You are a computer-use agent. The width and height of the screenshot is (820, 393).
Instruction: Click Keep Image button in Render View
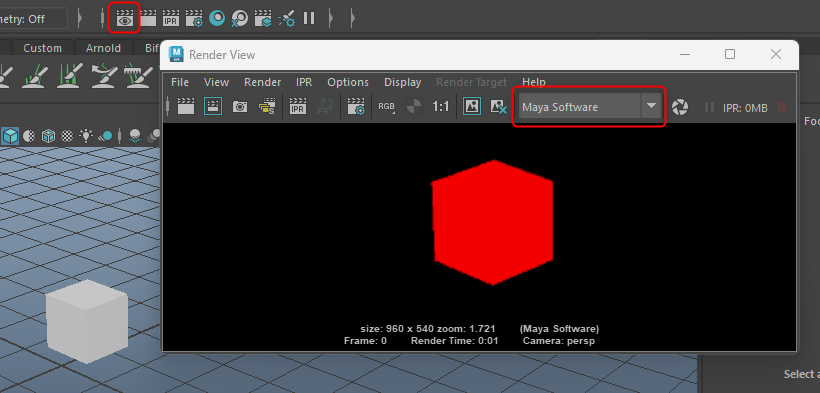point(472,106)
